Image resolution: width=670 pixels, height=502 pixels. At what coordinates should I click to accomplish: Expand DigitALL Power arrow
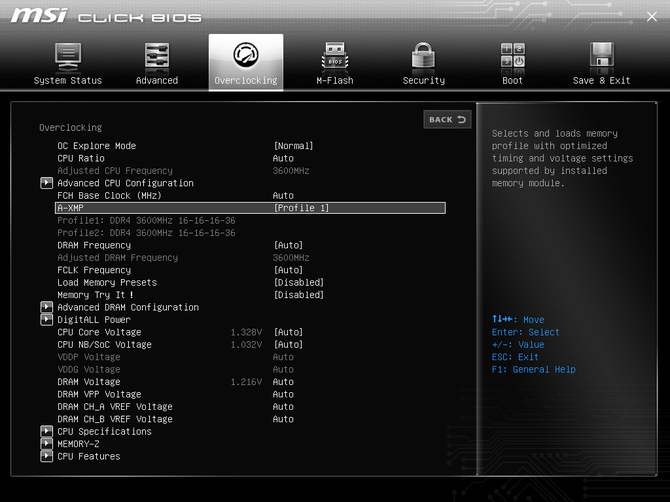click(46, 320)
